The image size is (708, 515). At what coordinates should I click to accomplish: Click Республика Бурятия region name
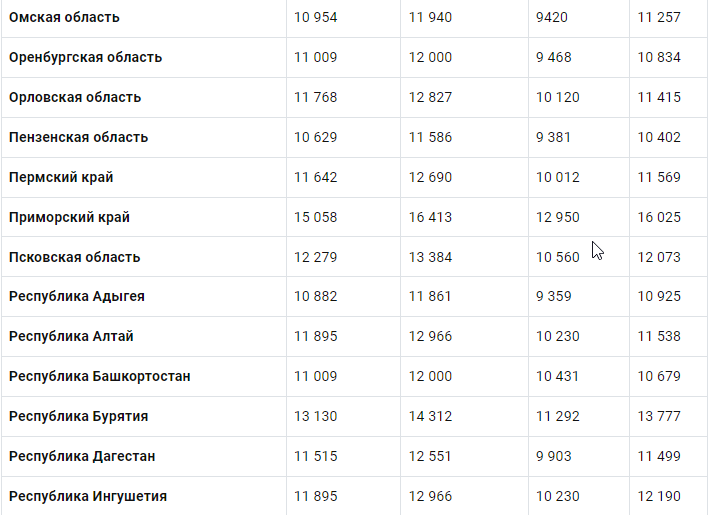79,416
